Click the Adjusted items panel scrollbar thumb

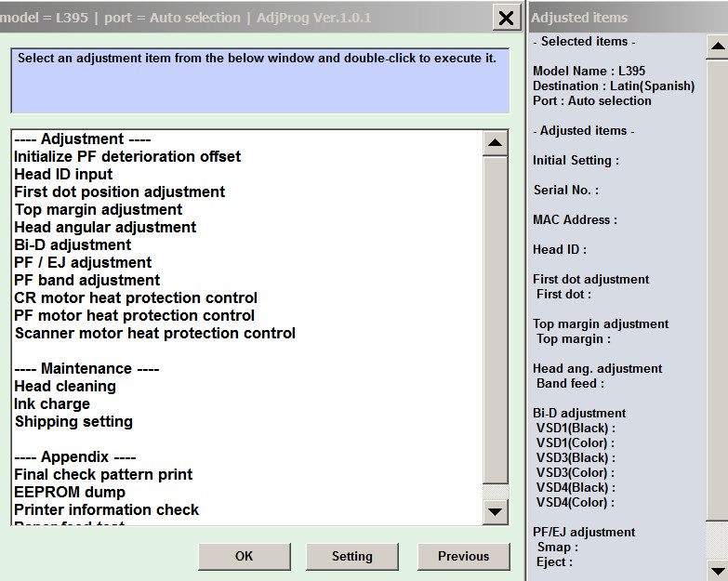pyautogui.click(x=718, y=290)
